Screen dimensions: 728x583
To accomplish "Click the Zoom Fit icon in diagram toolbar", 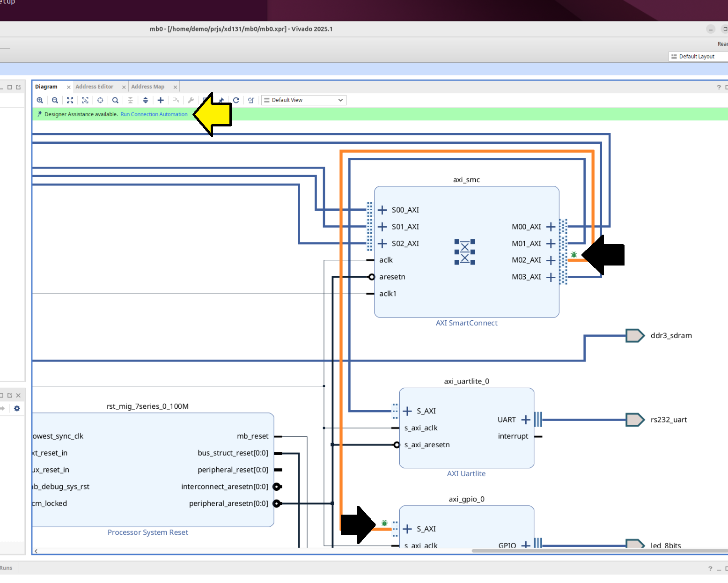I will pyautogui.click(x=70, y=100).
